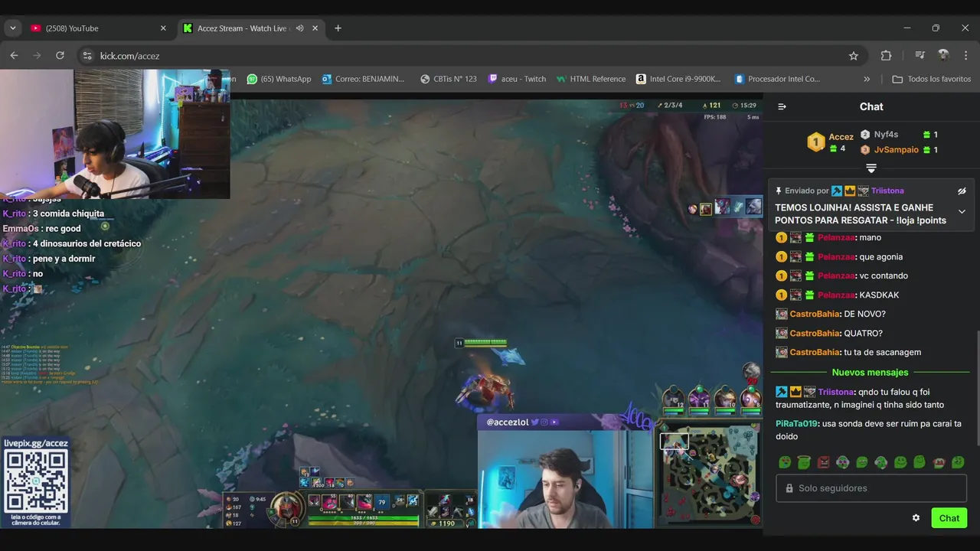The width and height of the screenshot is (980, 551).
Task: Click the champion portrait in game HUD
Action: 288,510
